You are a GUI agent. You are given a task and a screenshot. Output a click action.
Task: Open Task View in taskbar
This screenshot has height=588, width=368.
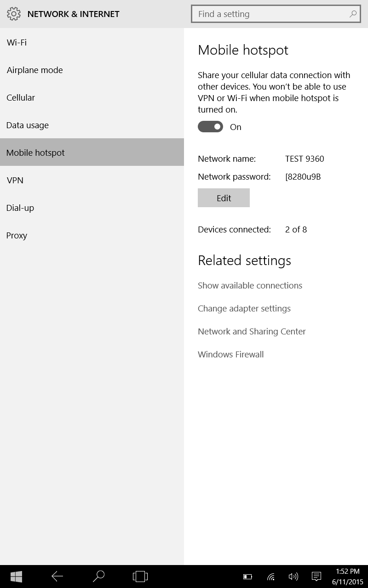(140, 577)
